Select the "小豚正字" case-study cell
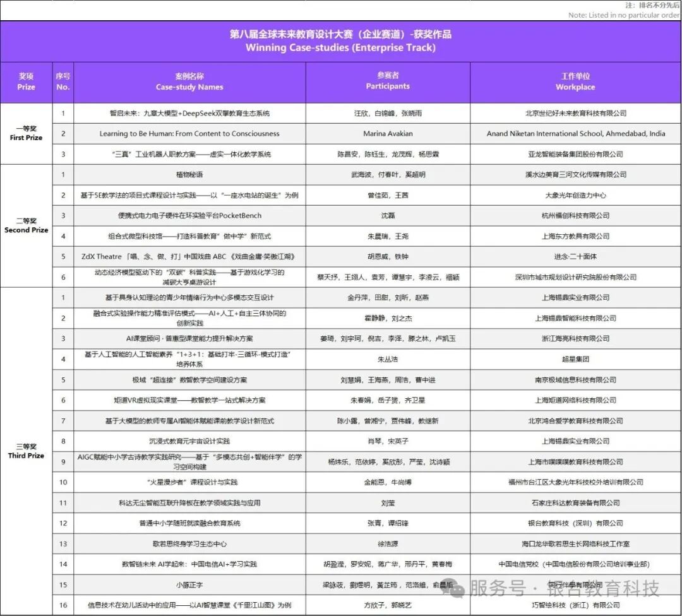 (x=189, y=585)
